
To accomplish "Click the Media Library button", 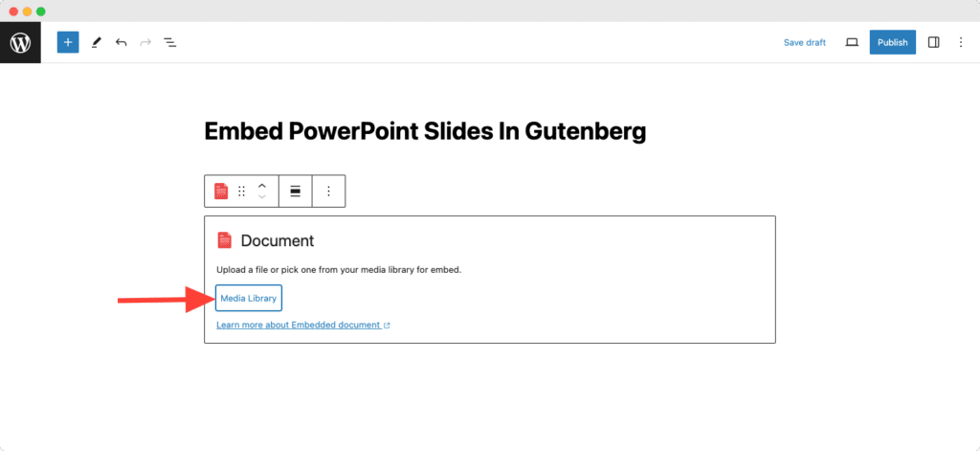I will tap(249, 299).
